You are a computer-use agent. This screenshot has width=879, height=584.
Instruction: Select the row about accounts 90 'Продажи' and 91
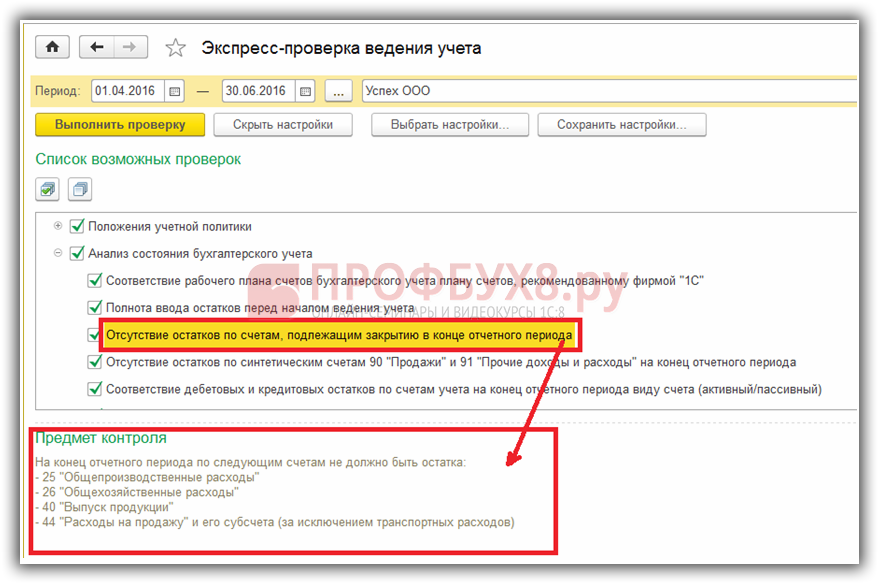450,362
